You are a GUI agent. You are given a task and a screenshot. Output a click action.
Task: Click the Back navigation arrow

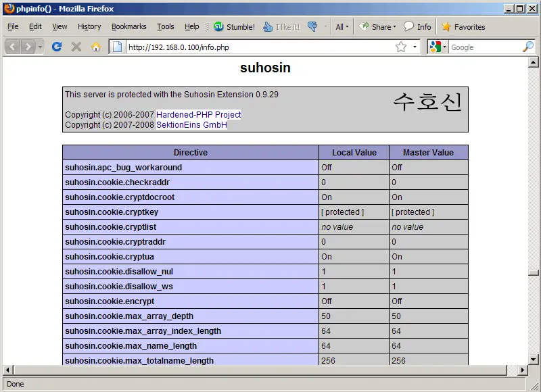coord(12,47)
